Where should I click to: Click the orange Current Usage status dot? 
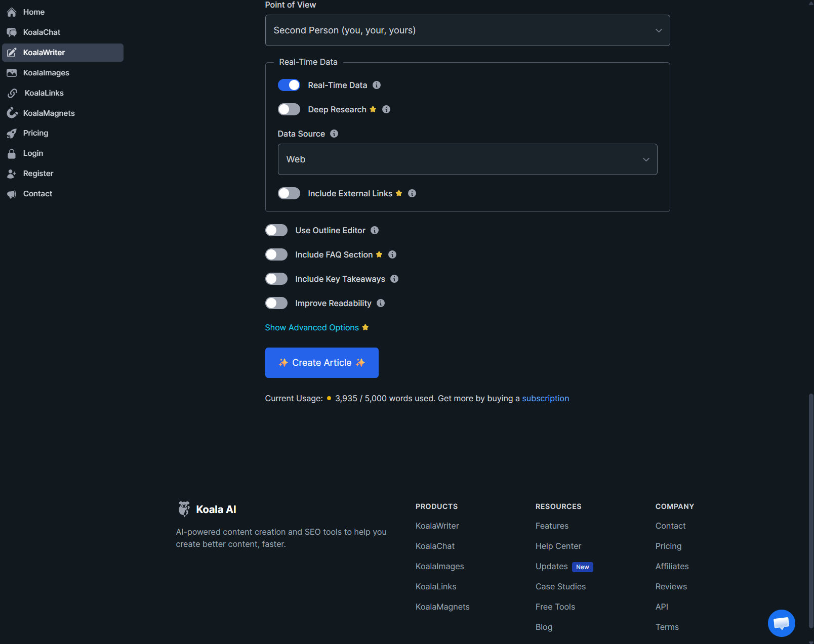point(329,398)
